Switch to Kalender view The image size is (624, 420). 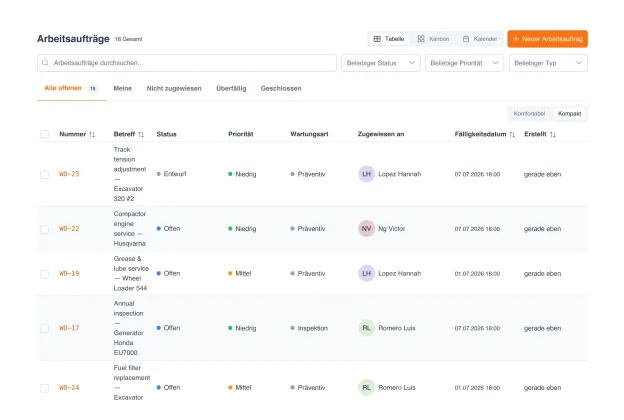tap(480, 39)
